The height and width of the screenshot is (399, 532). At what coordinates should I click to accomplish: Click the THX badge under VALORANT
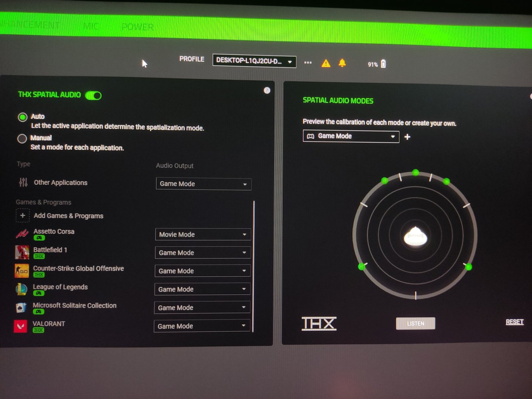pos(38,330)
